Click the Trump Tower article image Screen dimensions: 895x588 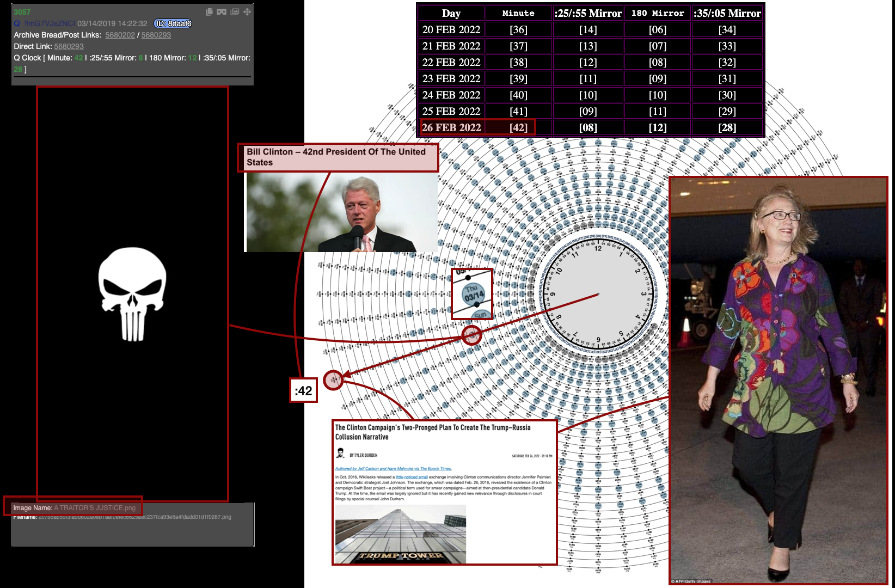[x=401, y=534]
